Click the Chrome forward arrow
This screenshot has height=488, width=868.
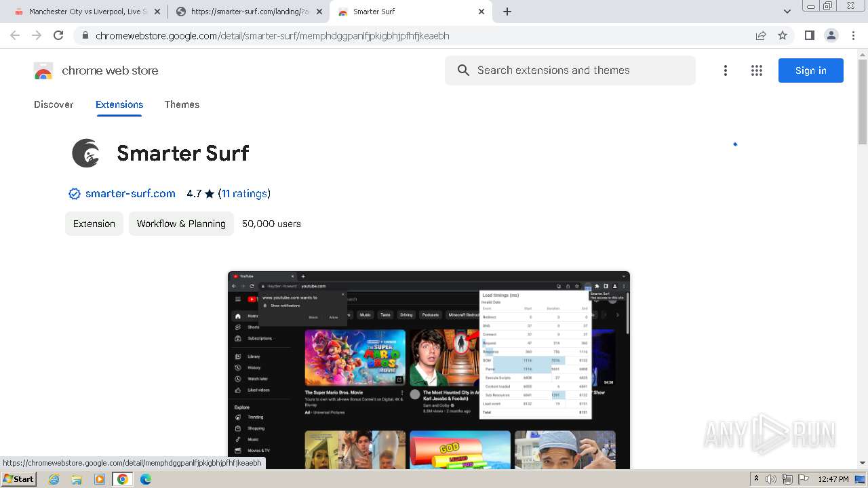(37, 35)
